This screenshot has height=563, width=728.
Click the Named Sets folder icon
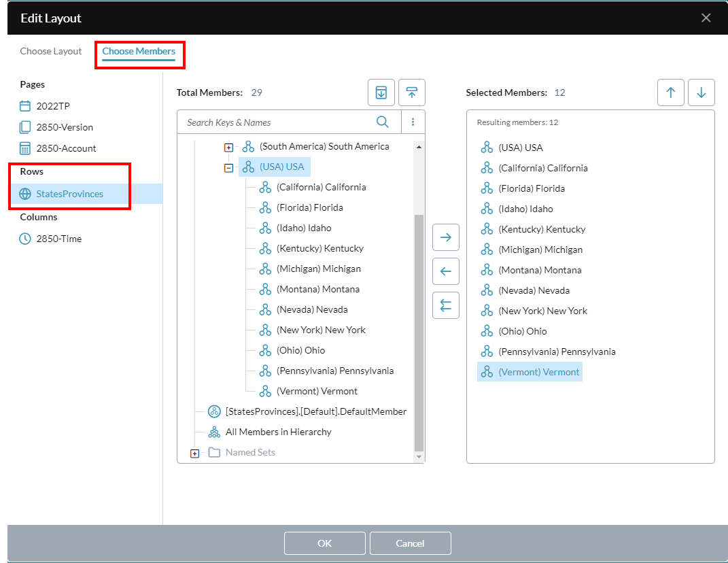tap(214, 452)
